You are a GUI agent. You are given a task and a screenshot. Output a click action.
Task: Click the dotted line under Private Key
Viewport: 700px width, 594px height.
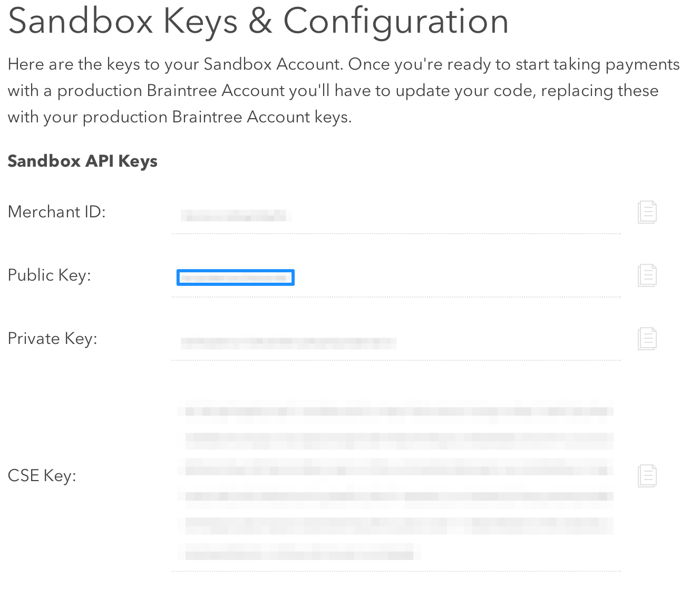(395, 359)
